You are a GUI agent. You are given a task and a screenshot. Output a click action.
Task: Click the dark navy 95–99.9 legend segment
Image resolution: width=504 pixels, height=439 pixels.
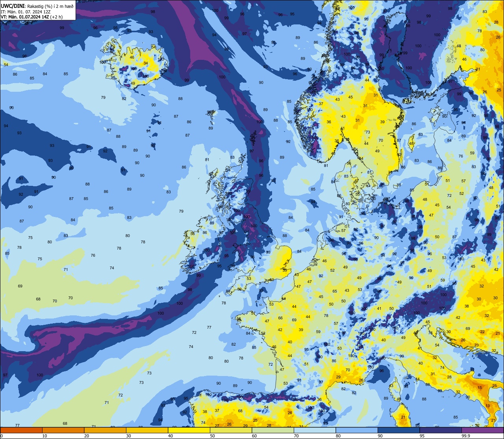pos(441,430)
